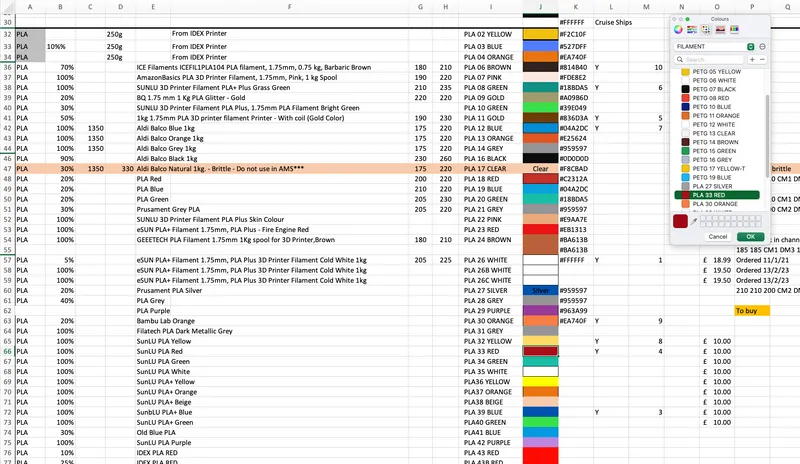Viewport: 800px width, 464px height.
Task: Click cell 'Bambu Lab Orange'
Action: coord(165,321)
